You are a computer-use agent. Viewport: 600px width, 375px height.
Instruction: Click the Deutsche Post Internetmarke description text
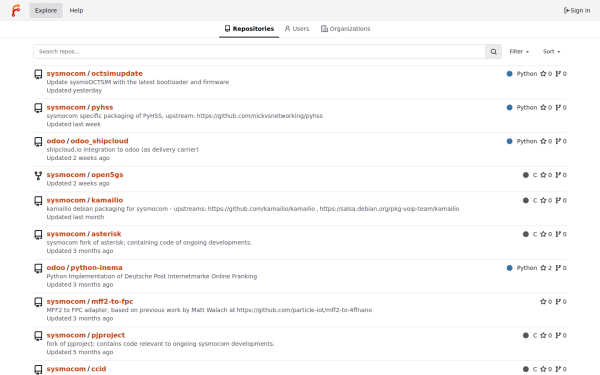click(152, 276)
